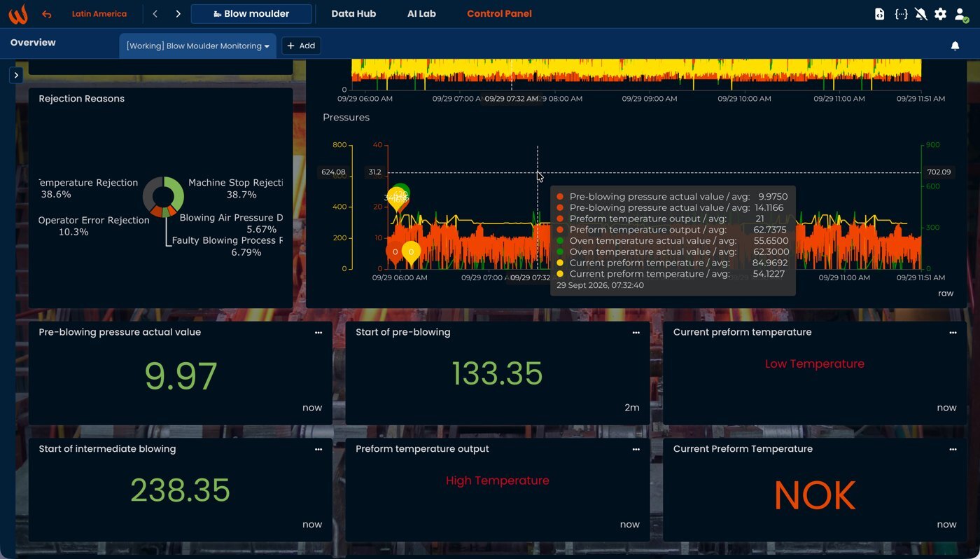Open the user profile icon

click(x=961, y=15)
